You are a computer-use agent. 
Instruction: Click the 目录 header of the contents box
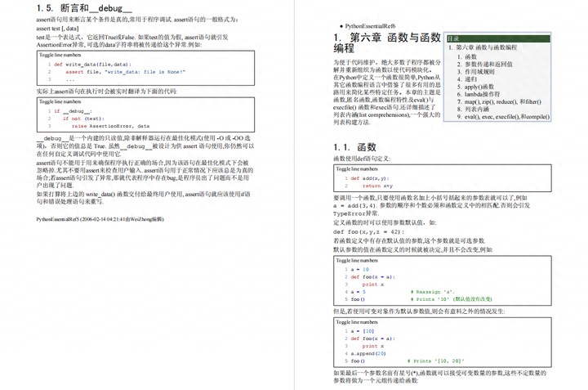click(498, 38)
